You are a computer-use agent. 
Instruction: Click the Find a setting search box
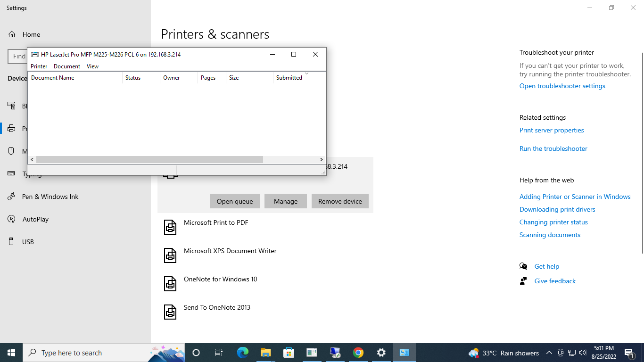(x=17, y=56)
